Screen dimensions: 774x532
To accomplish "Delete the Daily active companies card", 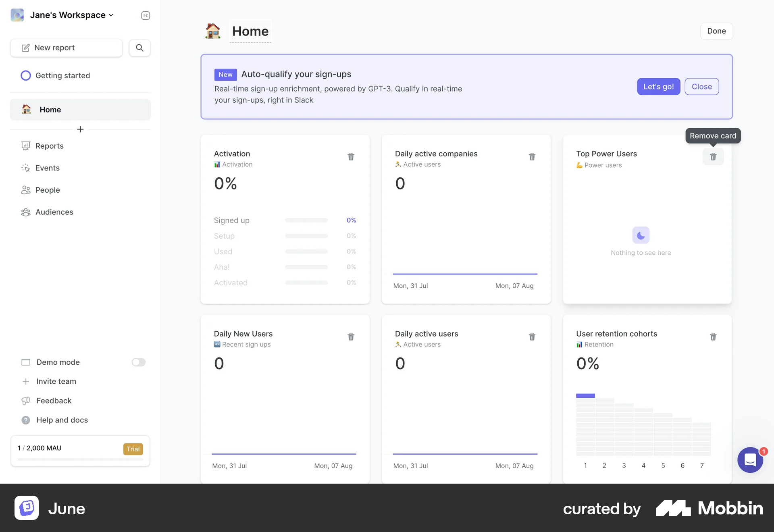I will pos(532,157).
